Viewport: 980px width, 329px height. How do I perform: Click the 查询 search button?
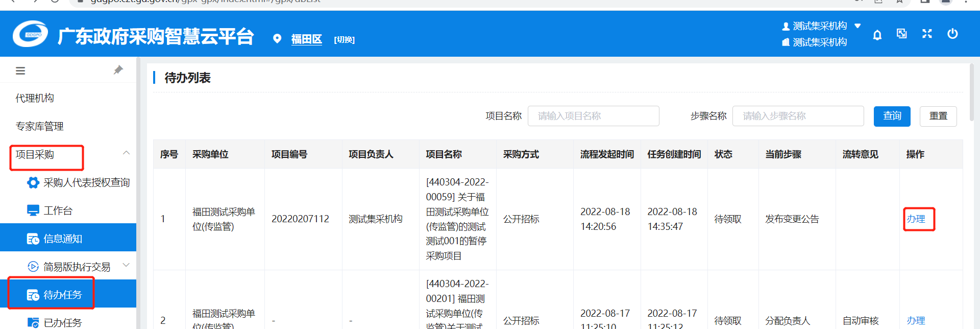tap(892, 116)
